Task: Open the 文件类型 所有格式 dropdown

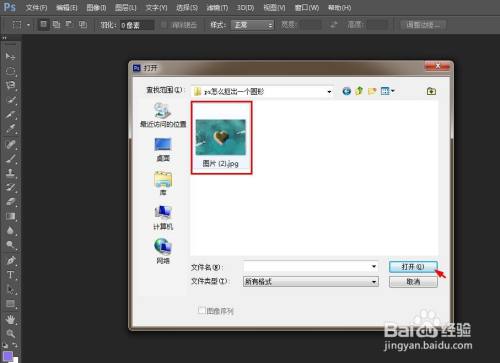Action: 311,282
